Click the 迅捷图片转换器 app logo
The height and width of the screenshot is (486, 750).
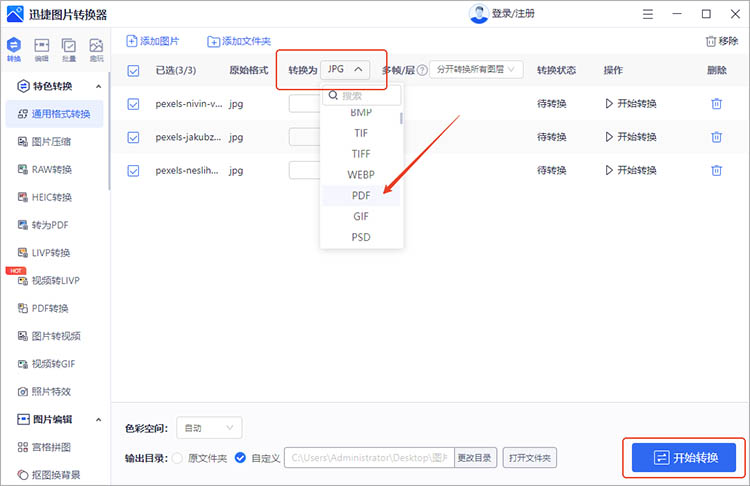(x=15, y=14)
